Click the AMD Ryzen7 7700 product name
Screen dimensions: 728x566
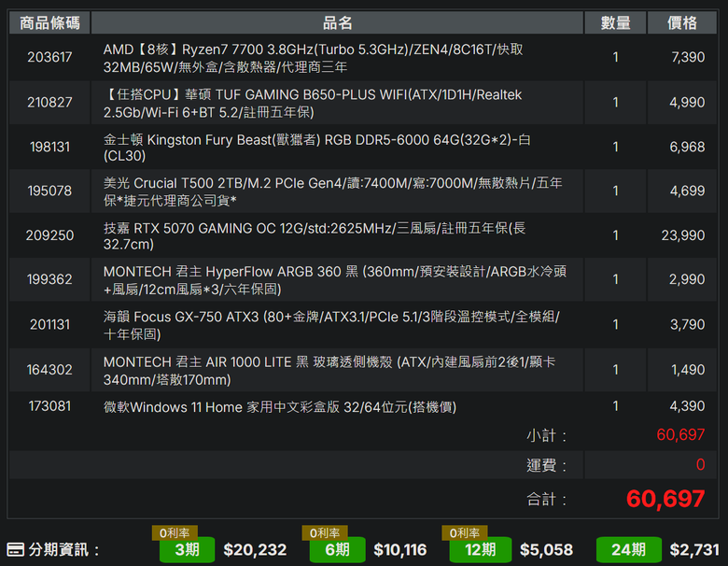pos(313,58)
